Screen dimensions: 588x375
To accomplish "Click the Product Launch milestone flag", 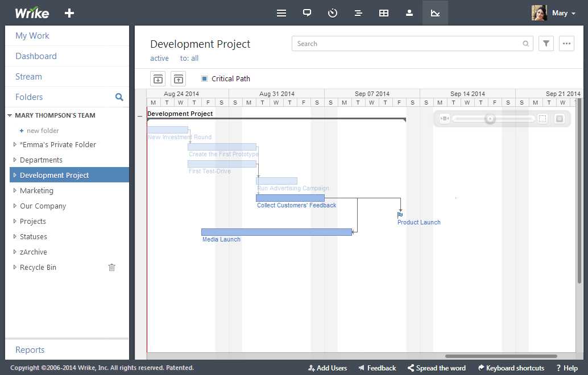I will [400, 215].
